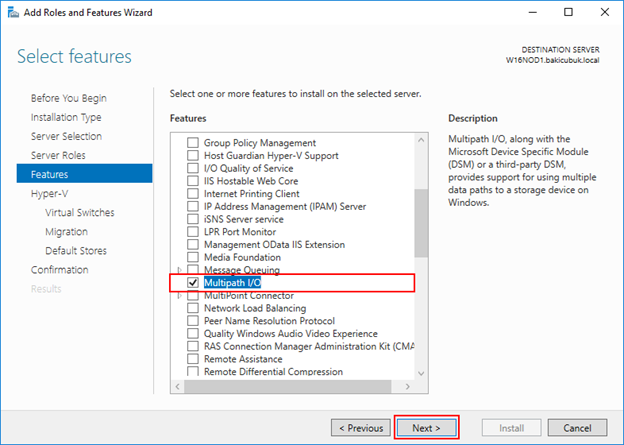This screenshot has height=445, width=624.
Task: Check the IIS Hostable Web Core box
Action: pos(193,181)
